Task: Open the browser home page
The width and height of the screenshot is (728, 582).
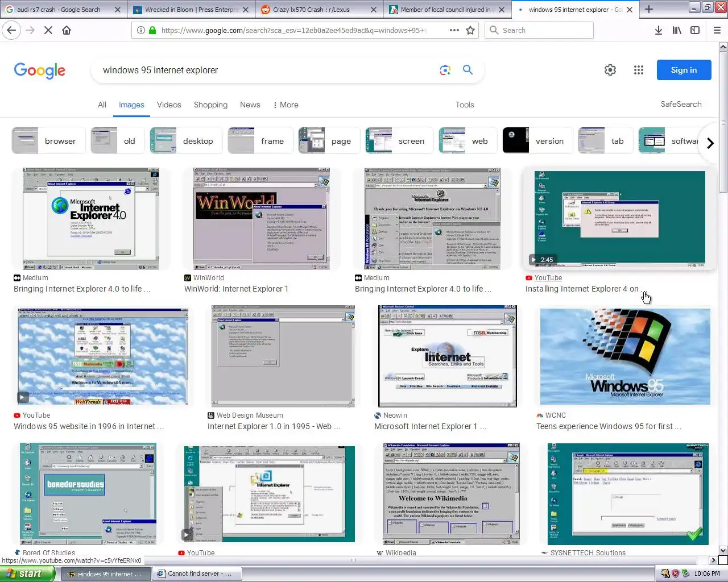Action: coord(67,30)
